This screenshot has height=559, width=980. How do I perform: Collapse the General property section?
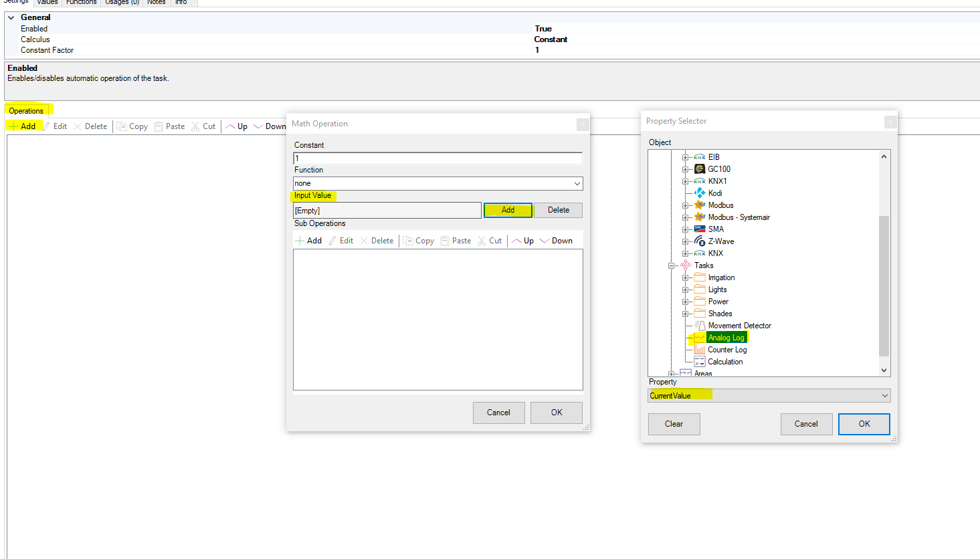(x=11, y=17)
